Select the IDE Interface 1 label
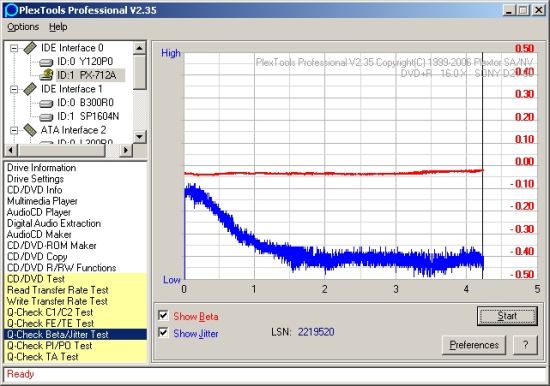The image size is (550, 386). click(x=72, y=89)
